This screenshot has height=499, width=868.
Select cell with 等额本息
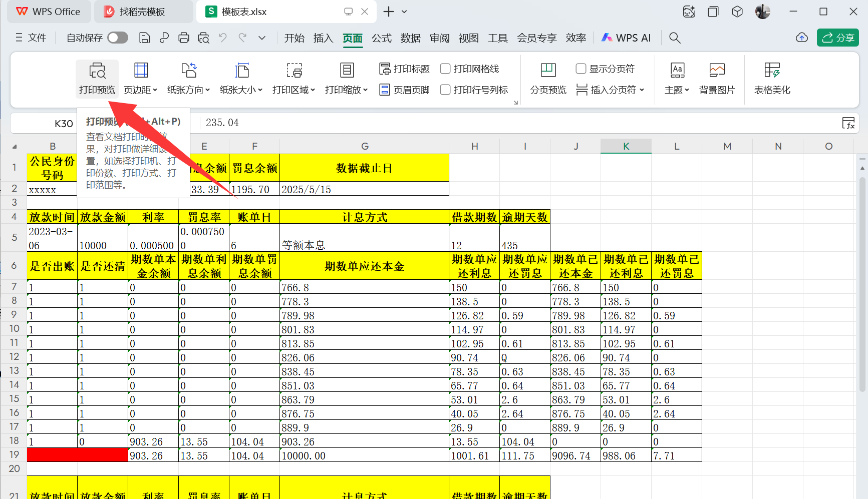(365, 238)
